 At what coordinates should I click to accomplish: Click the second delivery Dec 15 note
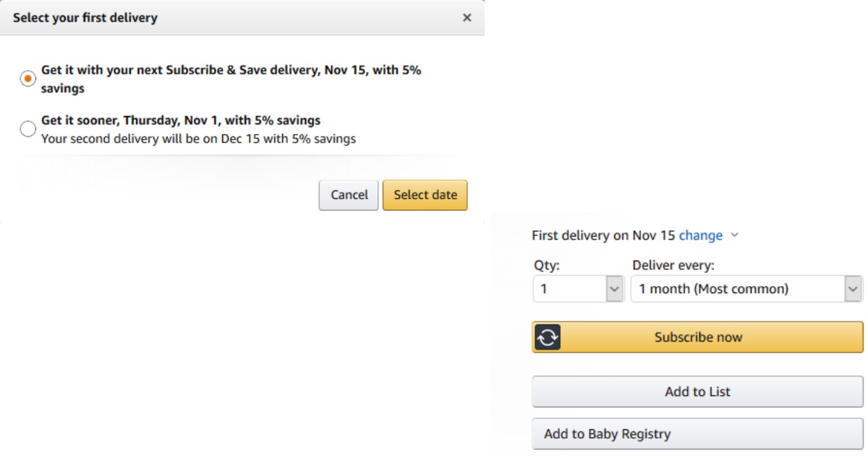tap(198, 138)
